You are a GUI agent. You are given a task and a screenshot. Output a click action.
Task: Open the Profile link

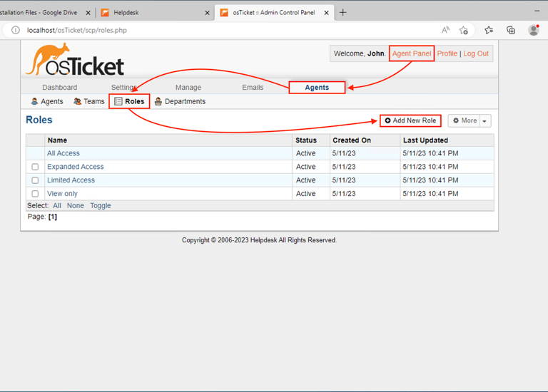point(447,53)
